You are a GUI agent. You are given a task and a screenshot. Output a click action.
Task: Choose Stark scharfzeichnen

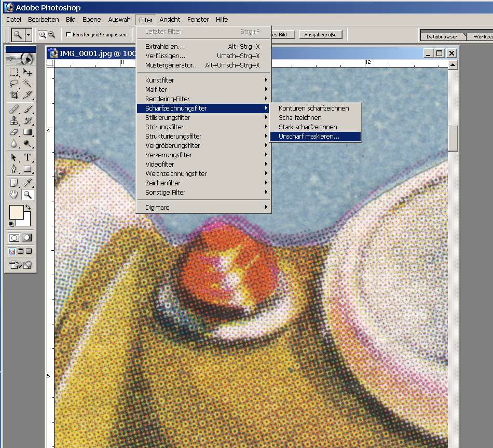pos(316,127)
